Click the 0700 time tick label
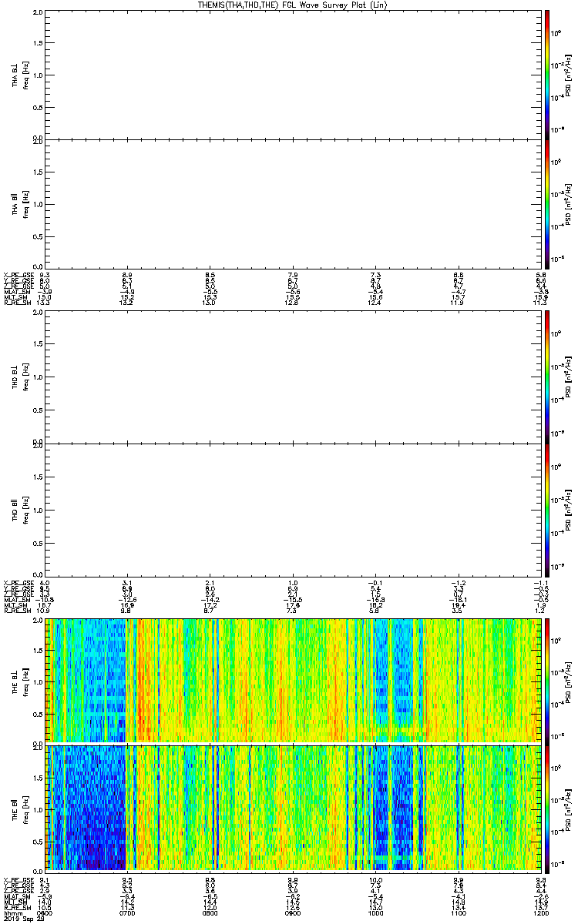578x924 pixels. click(128, 912)
